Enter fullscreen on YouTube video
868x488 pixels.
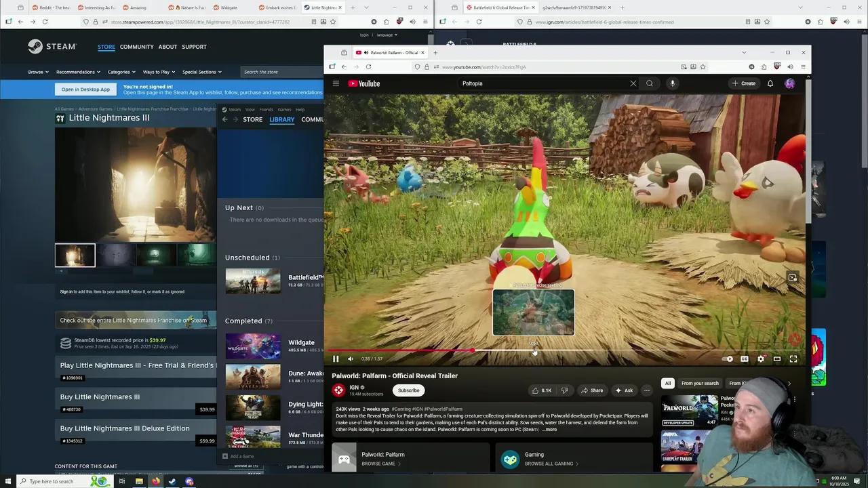coord(793,359)
